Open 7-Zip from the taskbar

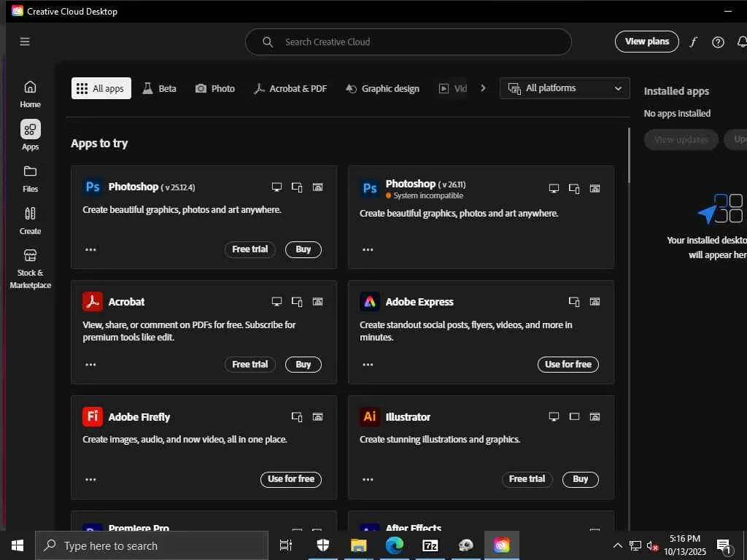(x=430, y=545)
